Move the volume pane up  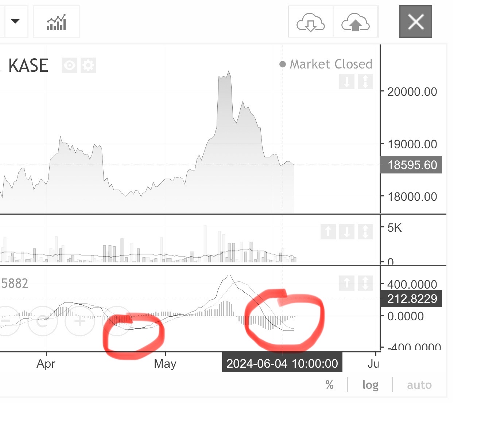328,232
